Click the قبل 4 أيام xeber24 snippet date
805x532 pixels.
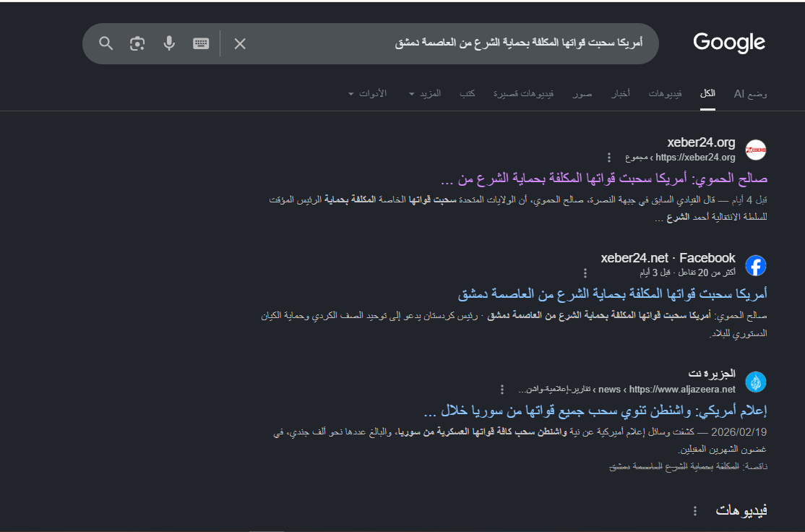(x=748, y=199)
